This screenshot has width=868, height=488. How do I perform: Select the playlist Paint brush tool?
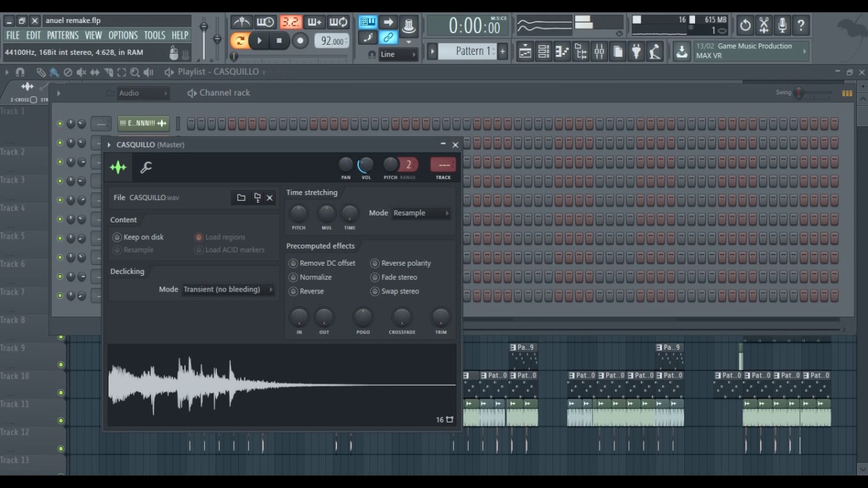click(54, 72)
